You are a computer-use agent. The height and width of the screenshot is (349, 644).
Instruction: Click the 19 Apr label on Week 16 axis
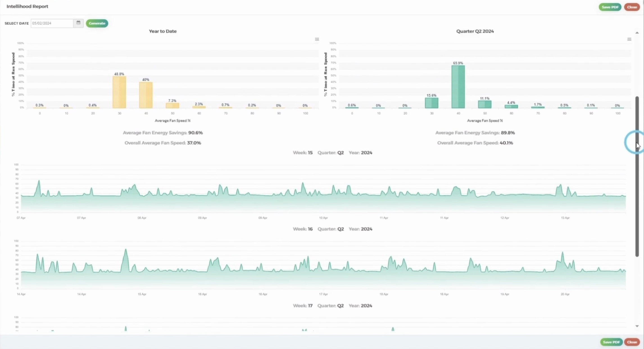[x=505, y=294]
